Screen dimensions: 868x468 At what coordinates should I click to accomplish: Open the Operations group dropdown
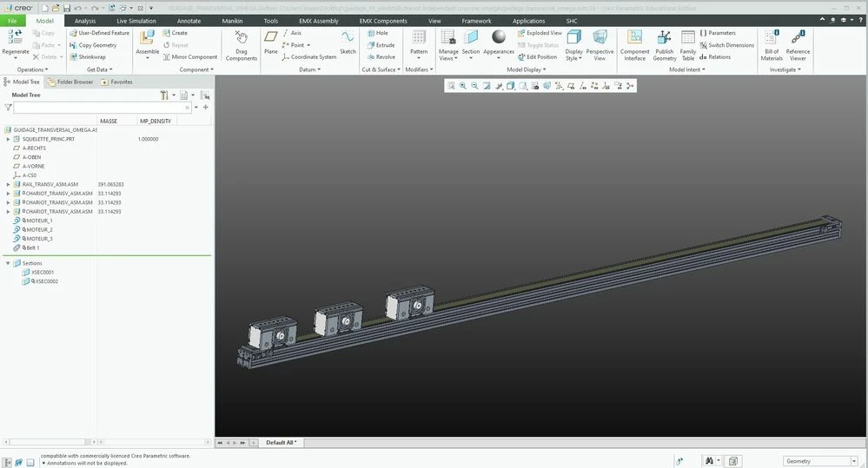[33, 69]
